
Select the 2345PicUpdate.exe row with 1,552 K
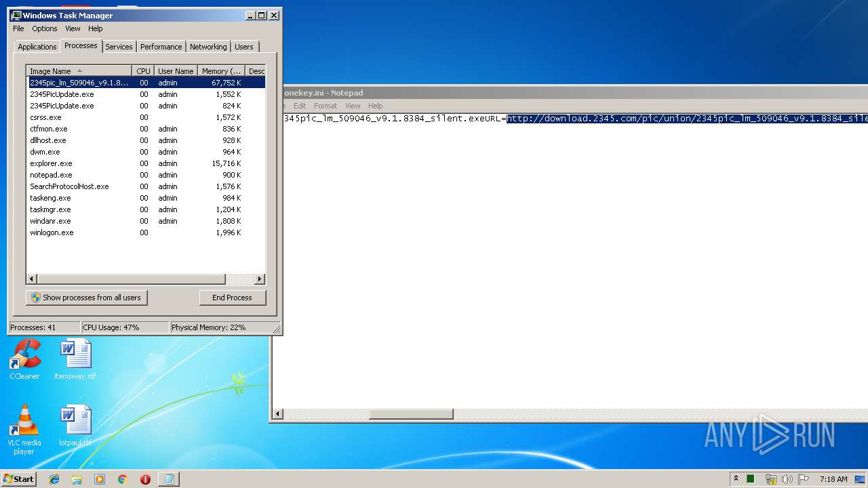pyautogui.click(x=146, y=94)
